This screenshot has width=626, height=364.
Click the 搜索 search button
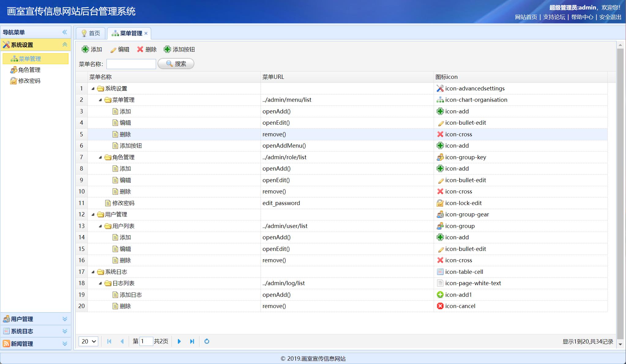tap(176, 64)
